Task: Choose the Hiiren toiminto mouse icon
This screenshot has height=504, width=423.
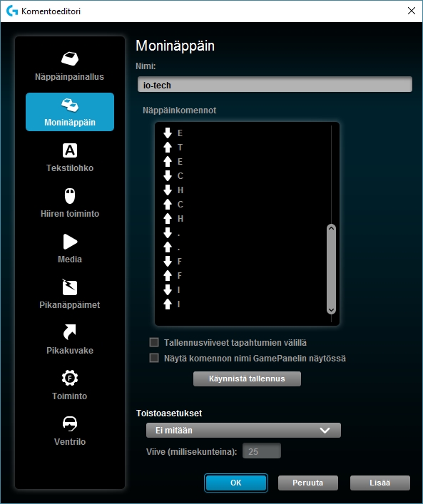Action: (70, 196)
